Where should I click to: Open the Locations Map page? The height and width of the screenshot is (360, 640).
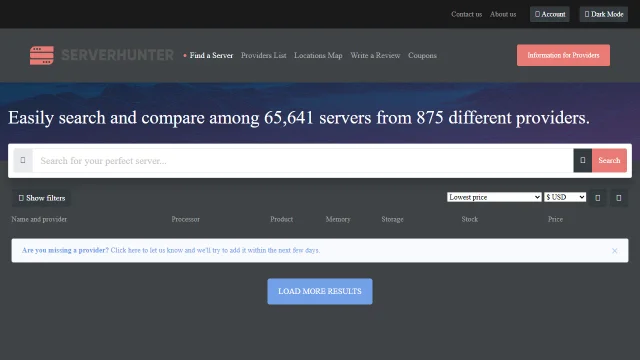[x=318, y=56]
